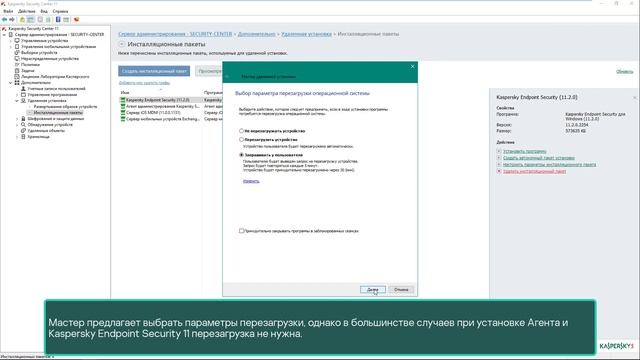Click the Обновить link

pyautogui.click(x=624, y=71)
